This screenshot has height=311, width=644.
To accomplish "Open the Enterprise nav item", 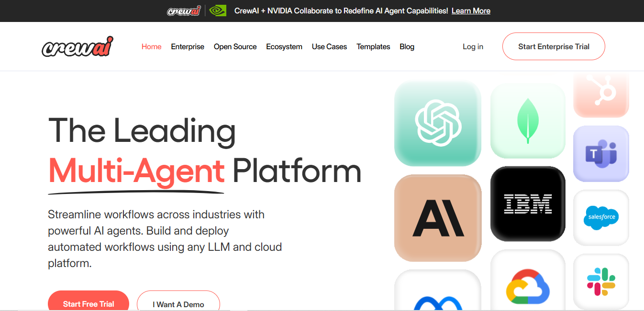I will [188, 47].
